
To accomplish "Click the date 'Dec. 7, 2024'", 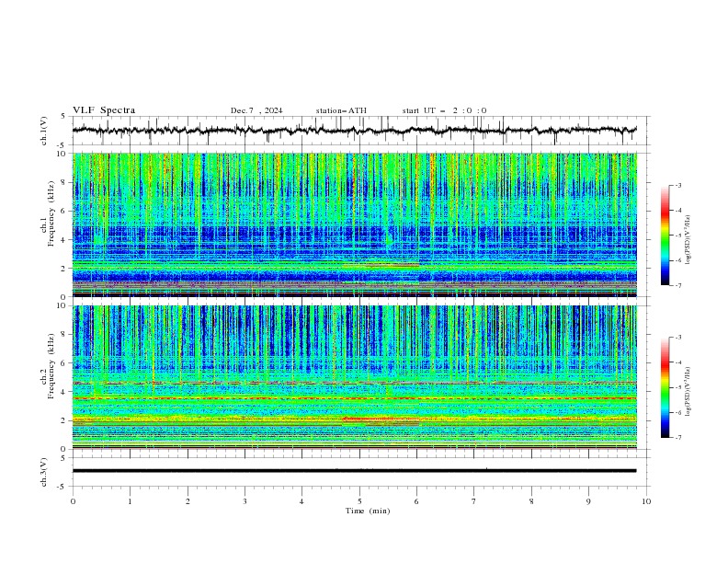I will (256, 110).
